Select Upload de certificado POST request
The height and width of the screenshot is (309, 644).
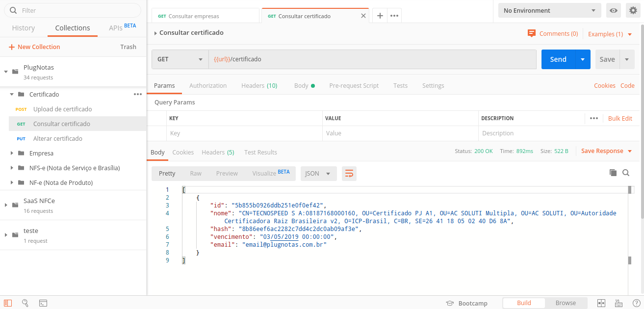pyautogui.click(x=77, y=109)
